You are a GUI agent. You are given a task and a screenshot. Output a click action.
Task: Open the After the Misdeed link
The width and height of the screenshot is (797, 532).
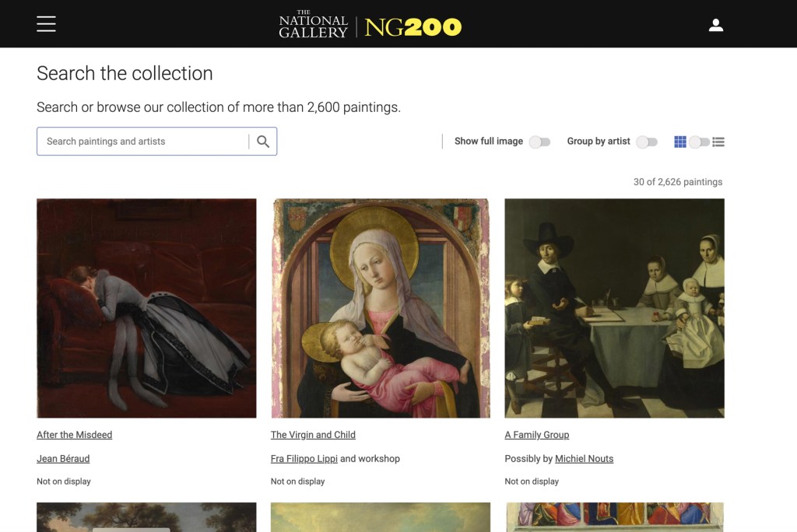click(75, 435)
